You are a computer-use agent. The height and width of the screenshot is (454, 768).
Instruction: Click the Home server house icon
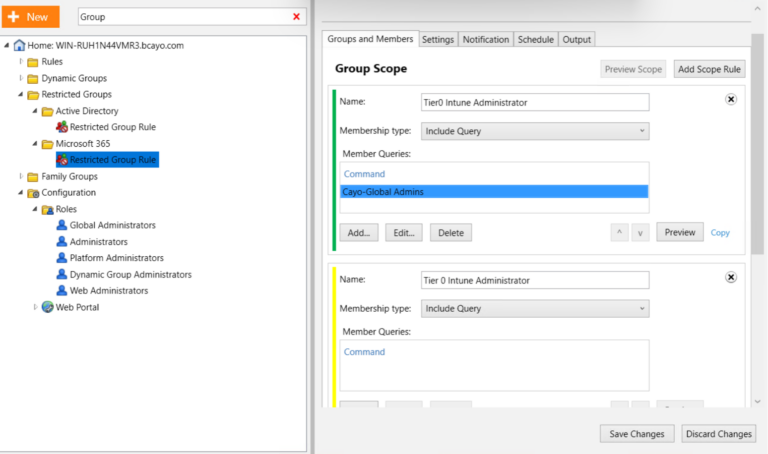20,46
